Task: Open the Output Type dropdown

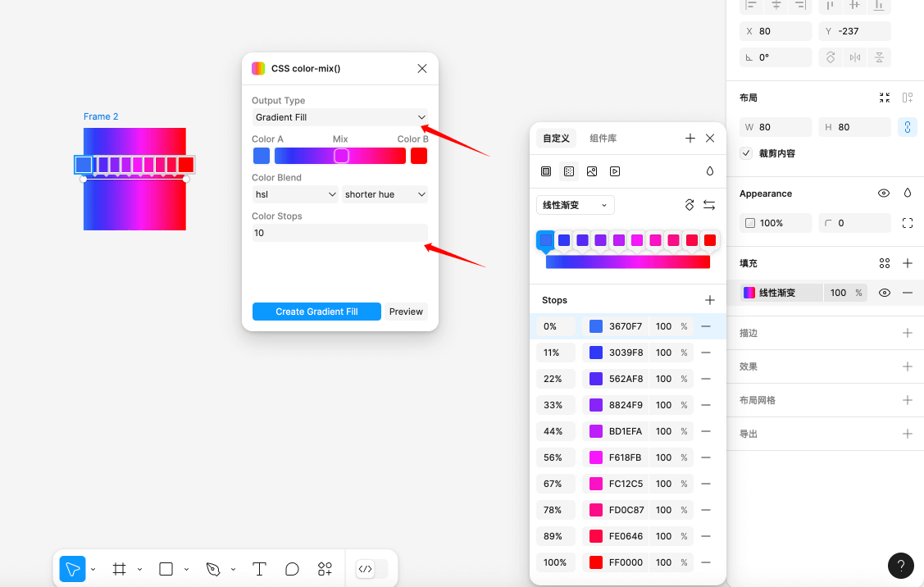Action: tap(339, 117)
